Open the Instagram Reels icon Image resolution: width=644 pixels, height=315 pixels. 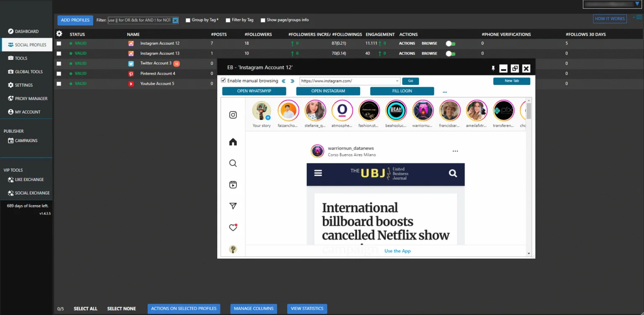click(233, 185)
